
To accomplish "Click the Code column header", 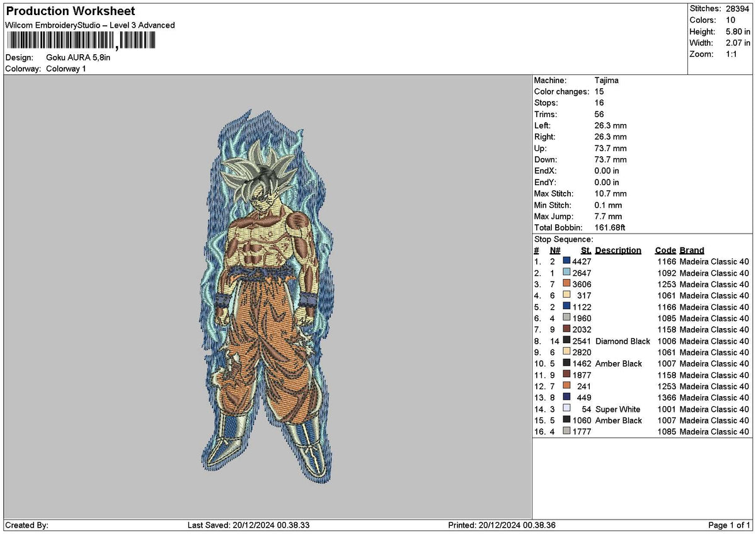I will (x=665, y=250).
